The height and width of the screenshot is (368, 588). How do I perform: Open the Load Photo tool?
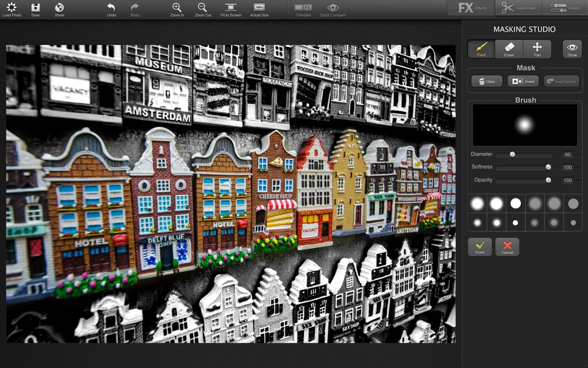pos(12,9)
